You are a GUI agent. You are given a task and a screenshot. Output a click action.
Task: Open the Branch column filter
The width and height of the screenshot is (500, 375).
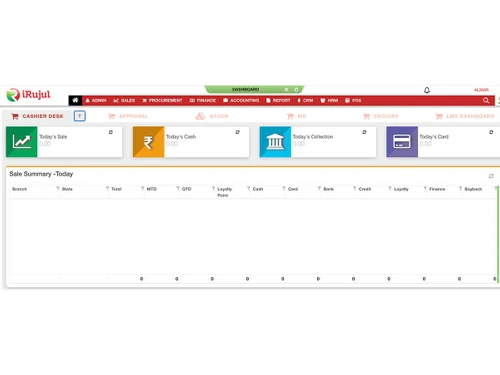[58, 189]
